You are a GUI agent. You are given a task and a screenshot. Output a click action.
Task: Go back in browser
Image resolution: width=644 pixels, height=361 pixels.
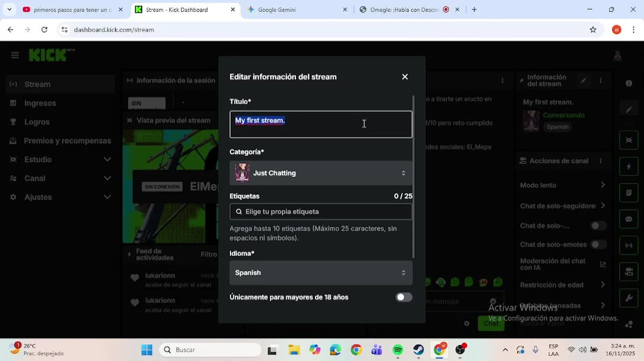tap(11, 30)
